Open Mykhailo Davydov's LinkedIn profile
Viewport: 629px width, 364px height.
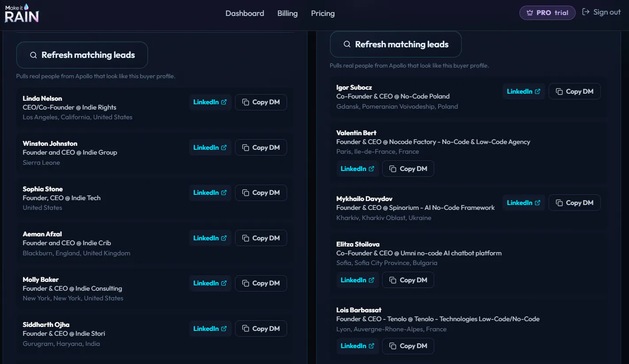point(524,203)
